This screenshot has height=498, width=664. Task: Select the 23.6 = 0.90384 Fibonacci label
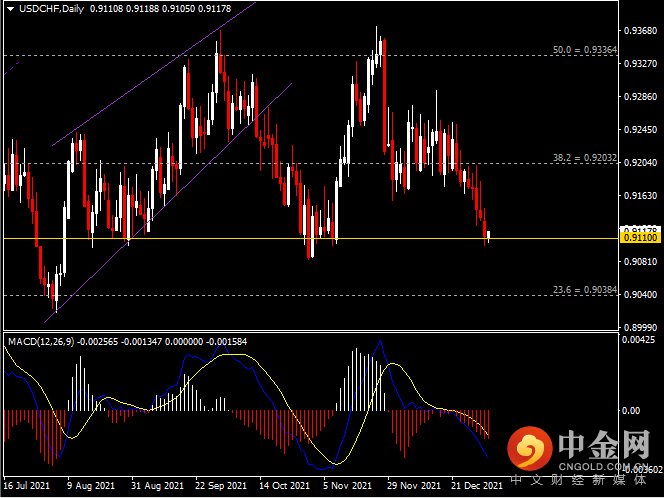(x=585, y=290)
